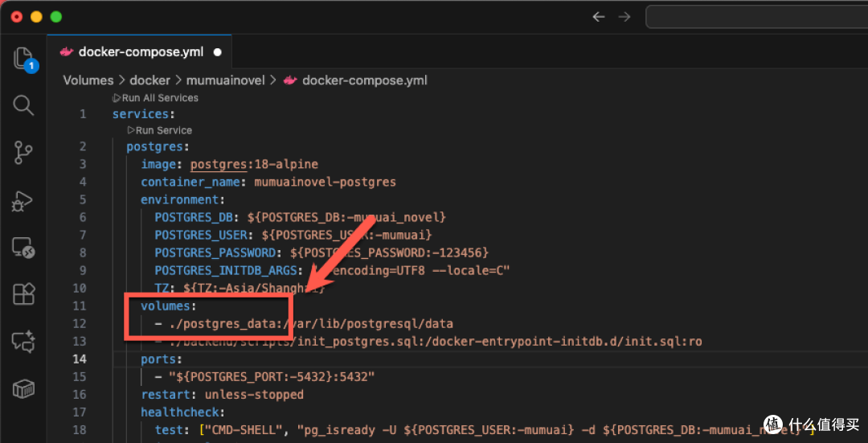Open the Containers view icon at bottom

click(24, 389)
